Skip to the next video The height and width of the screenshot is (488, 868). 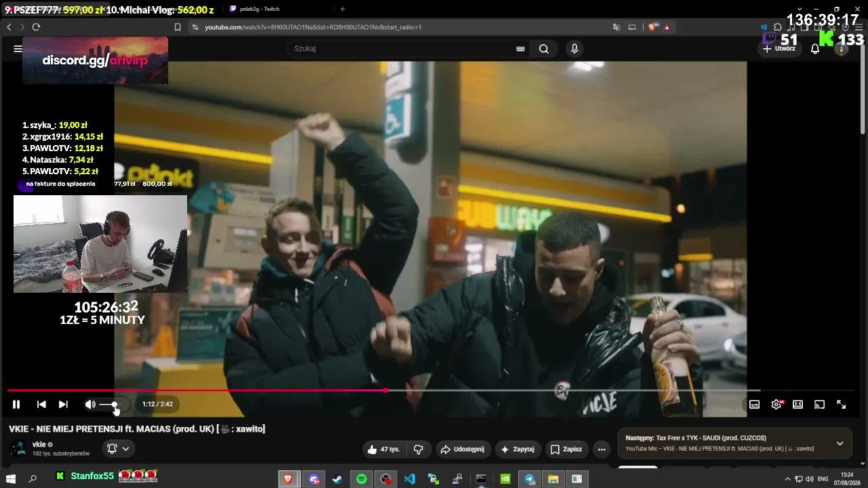[x=63, y=405]
